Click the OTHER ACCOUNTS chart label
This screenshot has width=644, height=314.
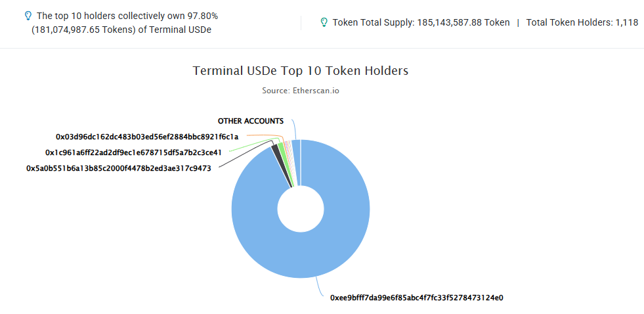pos(251,122)
